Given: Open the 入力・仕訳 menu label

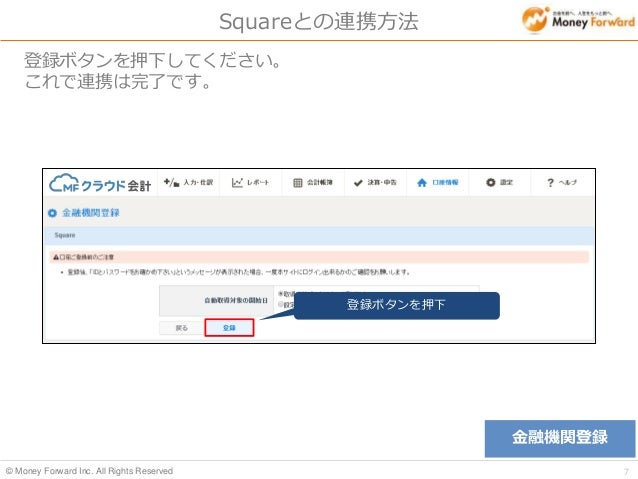Looking at the screenshot, I should pyautogui.click(x=198, y=182).
